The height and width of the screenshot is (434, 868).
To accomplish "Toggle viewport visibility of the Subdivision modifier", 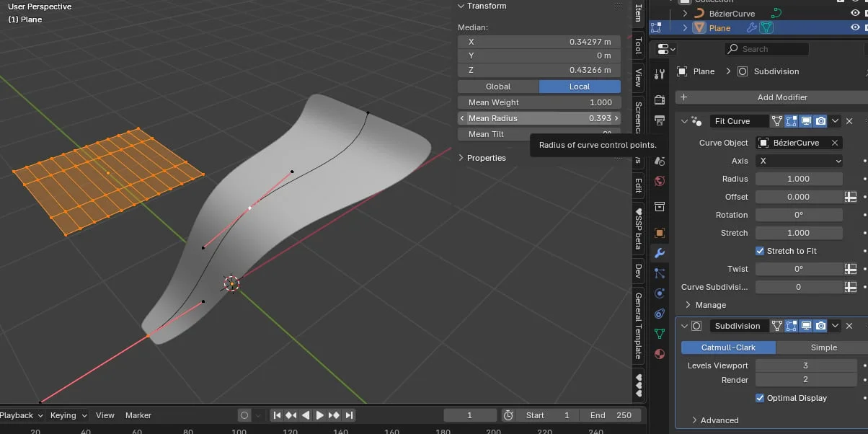I will (806, 325).
